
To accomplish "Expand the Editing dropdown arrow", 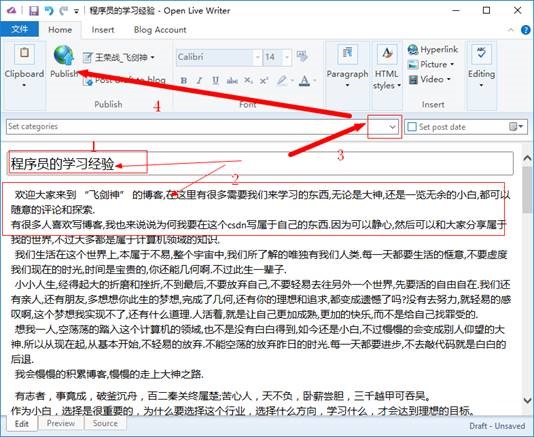I will (x=481, y=85).
